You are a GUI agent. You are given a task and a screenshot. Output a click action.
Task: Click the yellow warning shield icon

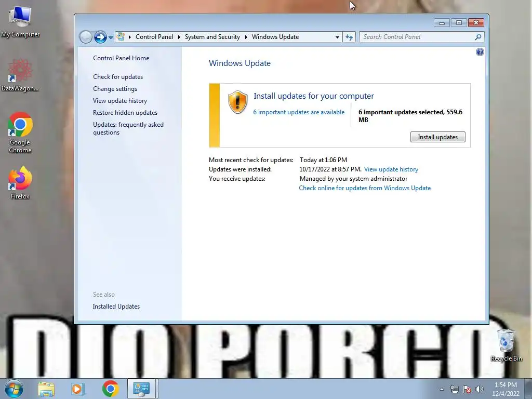[x=238, y=102]
